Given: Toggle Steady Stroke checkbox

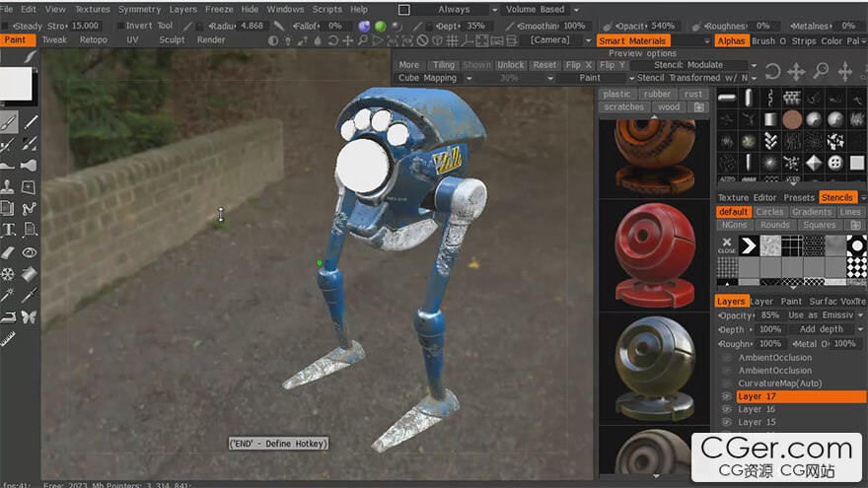Looking at the screenshot, I should click(x=5, y=26).
